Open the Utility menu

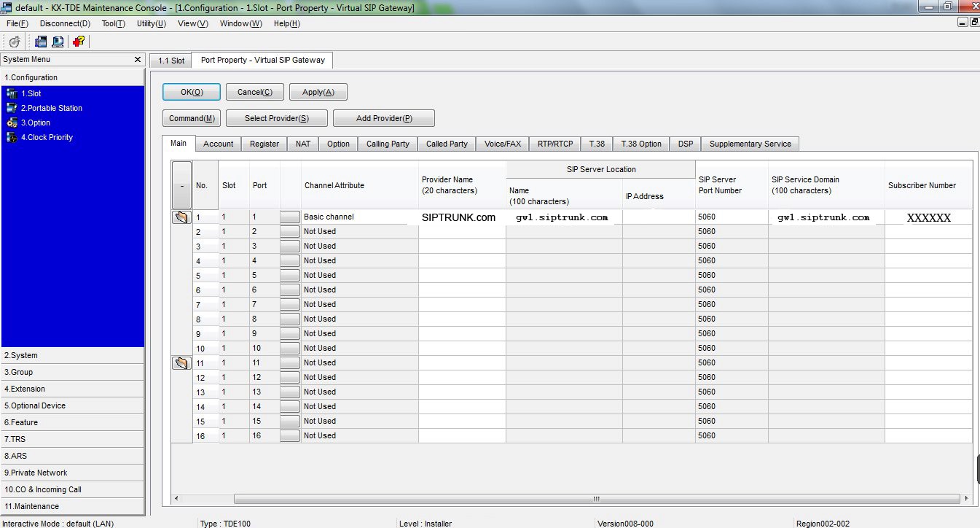(151, 23)
